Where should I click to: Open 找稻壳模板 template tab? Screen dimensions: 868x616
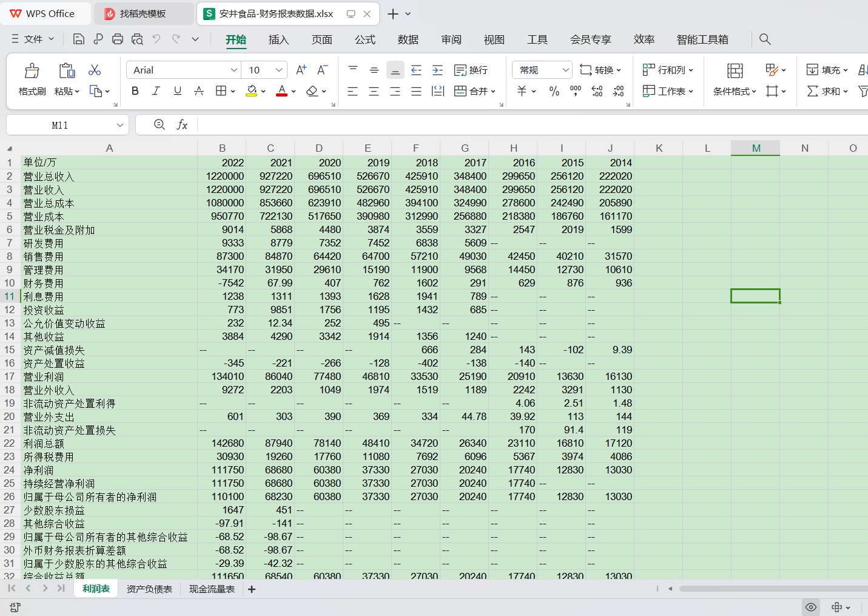tap(143, 13)
